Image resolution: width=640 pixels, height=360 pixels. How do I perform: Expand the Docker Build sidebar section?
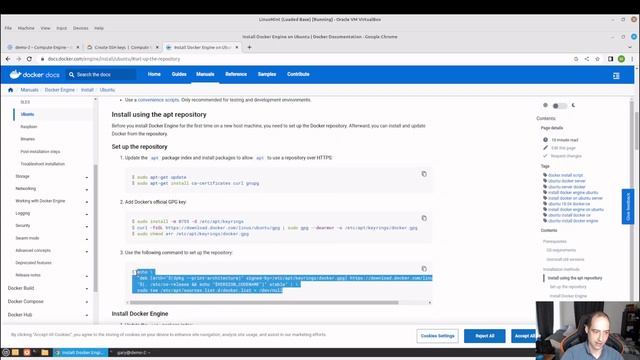pos(87,289)
